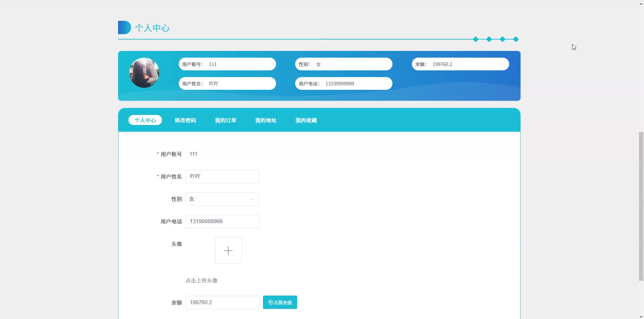Go to the 我的地址 tab
Image resolution: width=644 pixels, height=319 pixels.
pyautogui.click(x=266, y=120)
